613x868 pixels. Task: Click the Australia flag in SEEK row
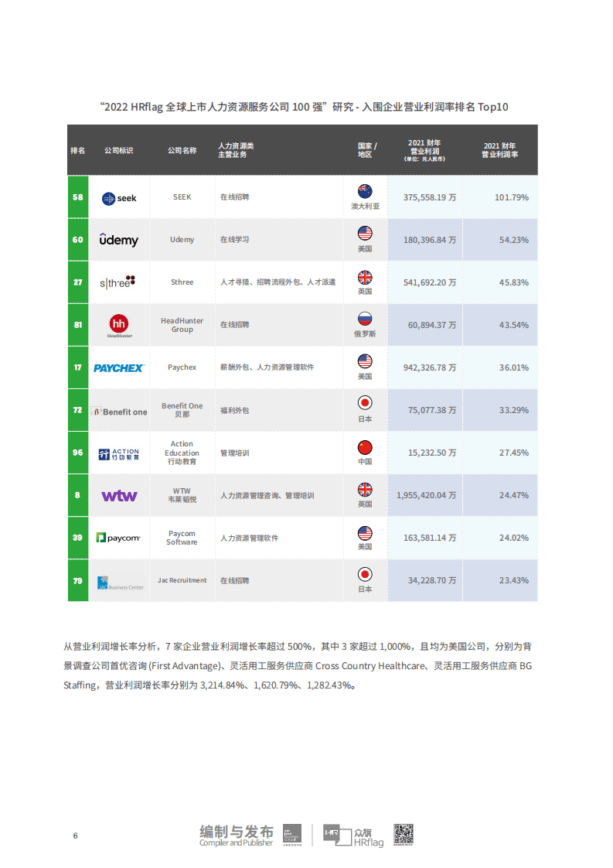[x=365, y=192]
